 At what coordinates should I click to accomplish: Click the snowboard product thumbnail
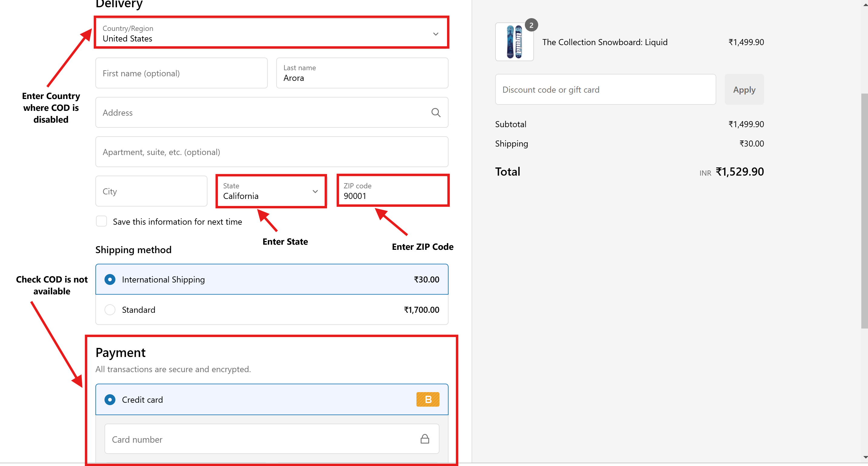(x=514, y=42)
